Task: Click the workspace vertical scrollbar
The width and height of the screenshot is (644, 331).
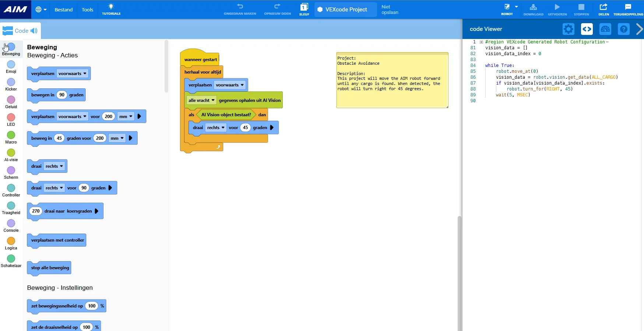Action: pyautogui.click(x=460, y=273)
